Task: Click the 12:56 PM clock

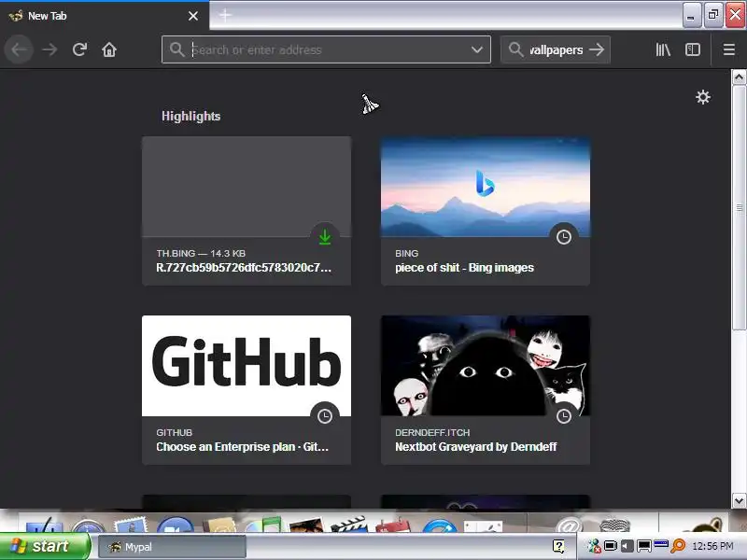Action: click(712, 546)
